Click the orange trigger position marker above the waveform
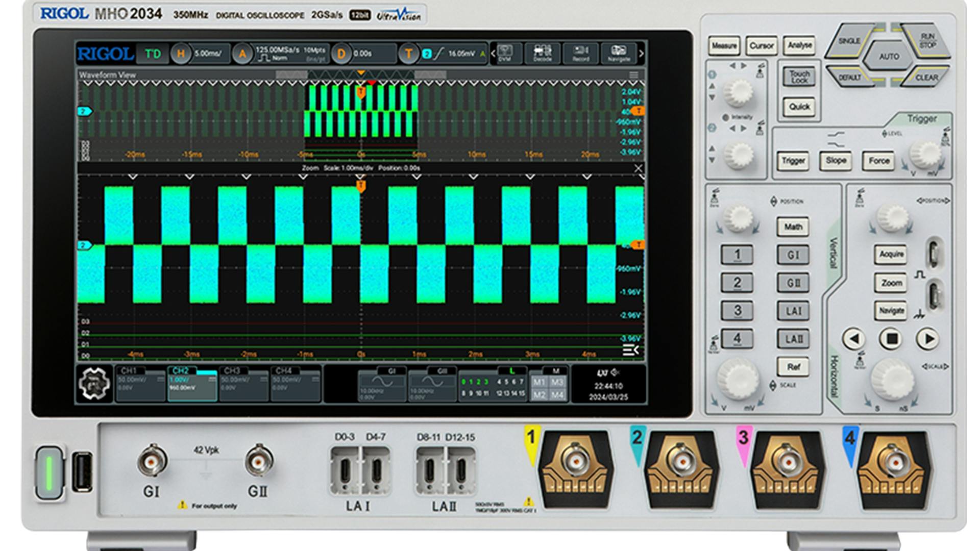 pyautogui.click(x=361, y=73)
